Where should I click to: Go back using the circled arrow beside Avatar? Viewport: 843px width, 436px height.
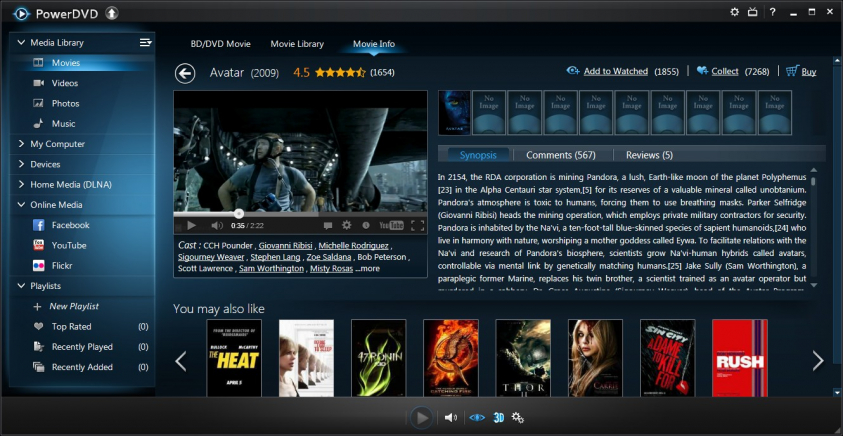click(x=184, y=73)
